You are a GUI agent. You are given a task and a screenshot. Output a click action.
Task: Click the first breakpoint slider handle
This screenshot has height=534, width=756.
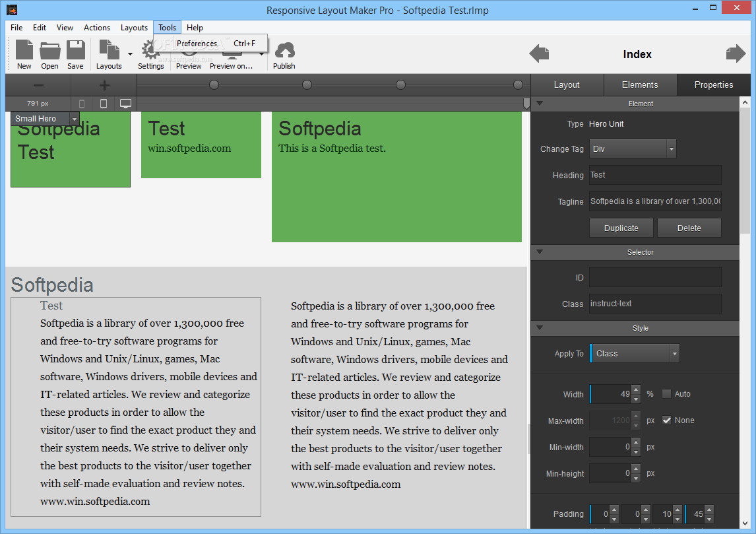(214, 85)
